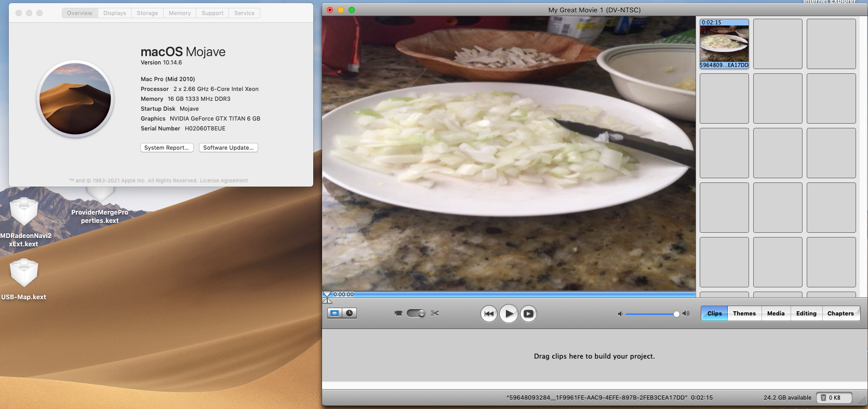Zoom the iMovie window with green button

[x=352, y=10]
